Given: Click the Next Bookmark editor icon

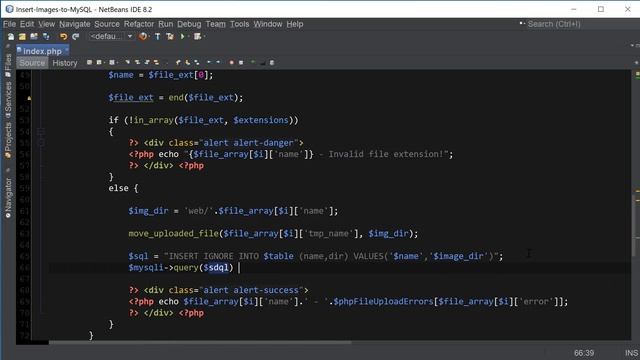Looking at the screenshot, I should coord(187,62).
